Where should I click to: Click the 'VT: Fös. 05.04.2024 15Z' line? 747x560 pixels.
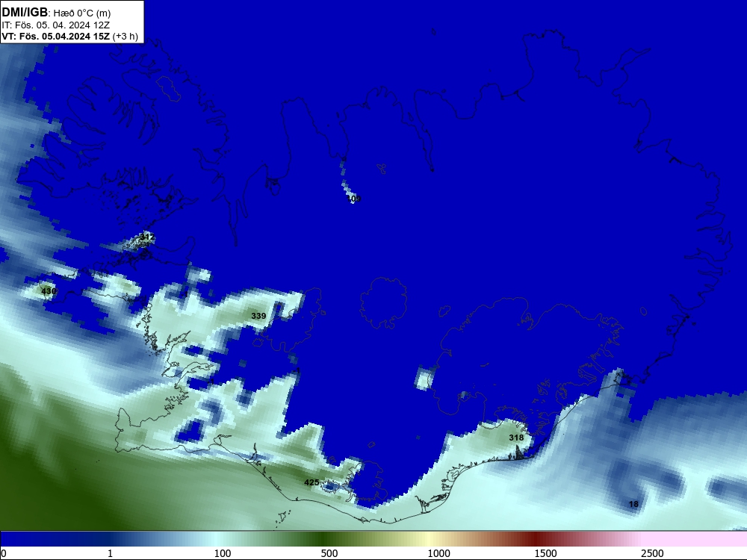pyautogui.click(x=56, y=36)
